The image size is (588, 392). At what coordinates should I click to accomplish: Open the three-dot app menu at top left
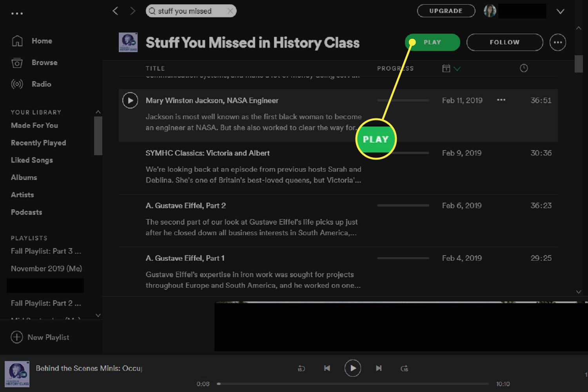pyautogui.click(x=17, y=13)
